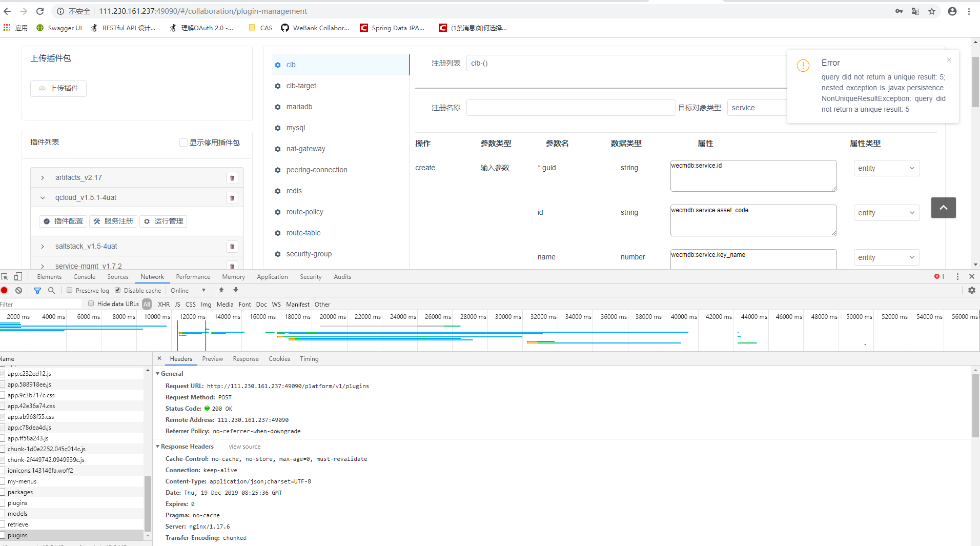Viewport: 980px width, 546px height.
Task: Switch to the Console tab
Action: pyautogui.click(x=85, y=277)
